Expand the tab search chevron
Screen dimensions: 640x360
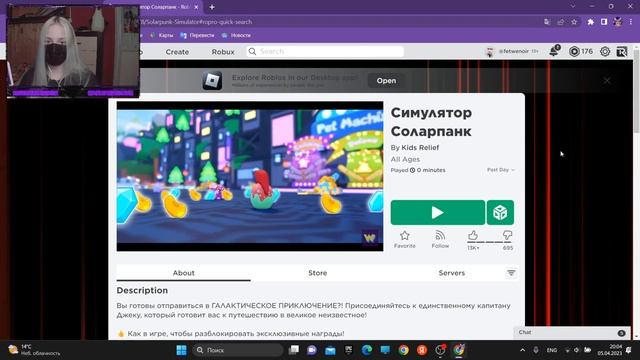[573, 7]
